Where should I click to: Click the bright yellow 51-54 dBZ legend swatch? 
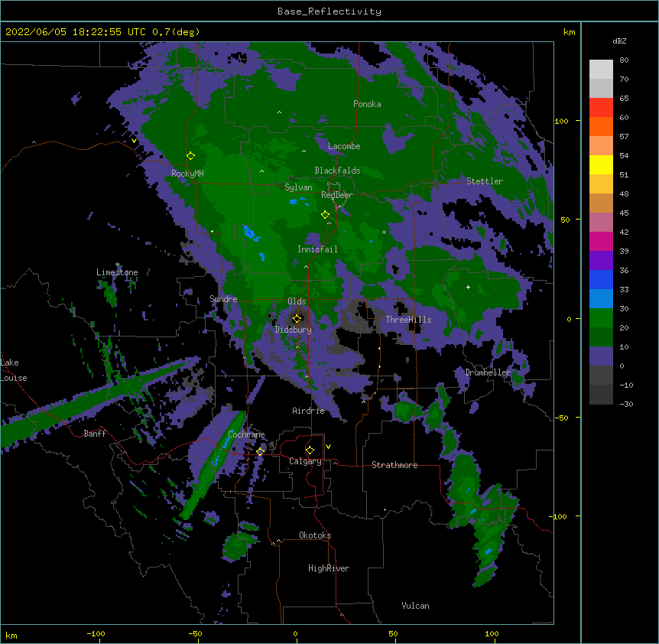click(601, 164)
